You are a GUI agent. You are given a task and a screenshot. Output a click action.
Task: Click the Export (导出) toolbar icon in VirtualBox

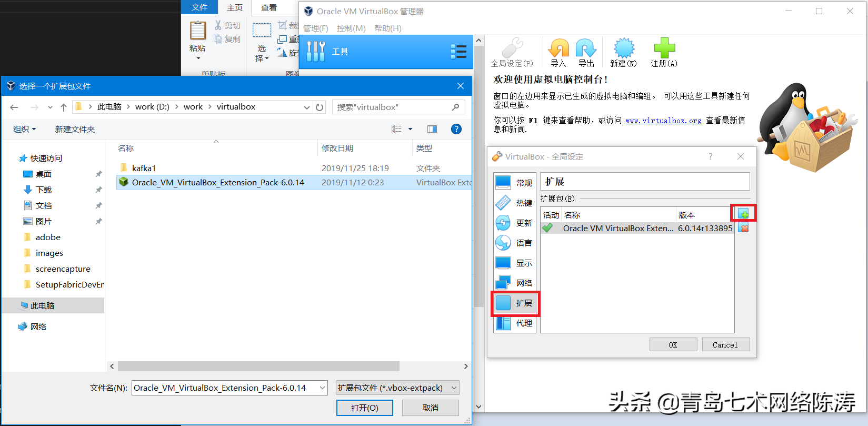click(586, 52)
